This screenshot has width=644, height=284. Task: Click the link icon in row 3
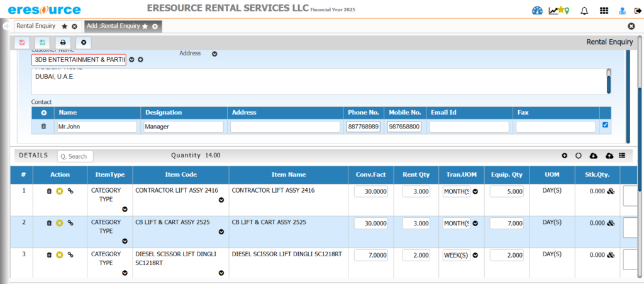tap(70, 254)
